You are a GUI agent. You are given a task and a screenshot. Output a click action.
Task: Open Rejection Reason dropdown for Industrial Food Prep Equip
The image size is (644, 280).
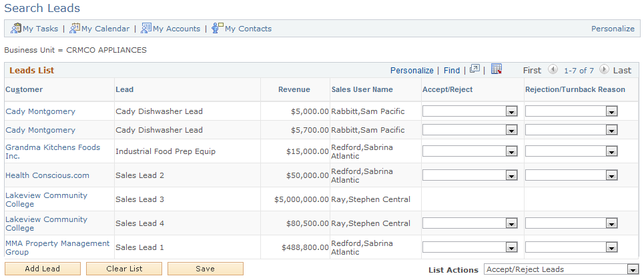coord(611,151)
